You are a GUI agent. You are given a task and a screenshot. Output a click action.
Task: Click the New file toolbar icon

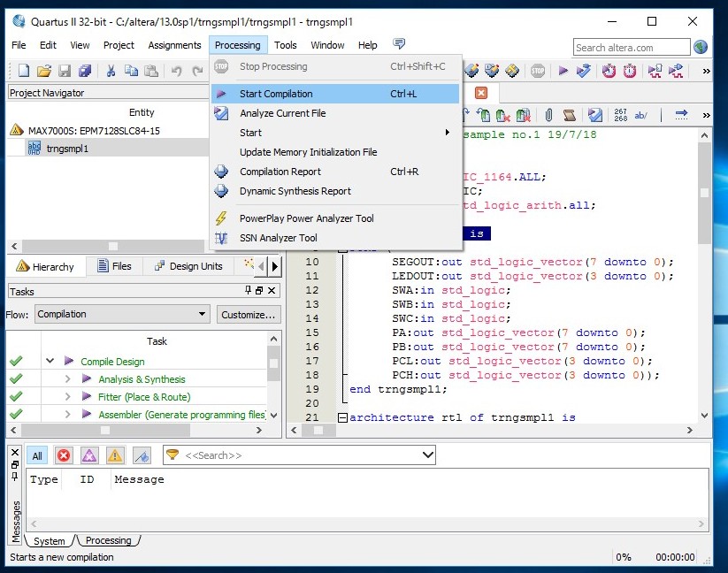click(23, 71)
